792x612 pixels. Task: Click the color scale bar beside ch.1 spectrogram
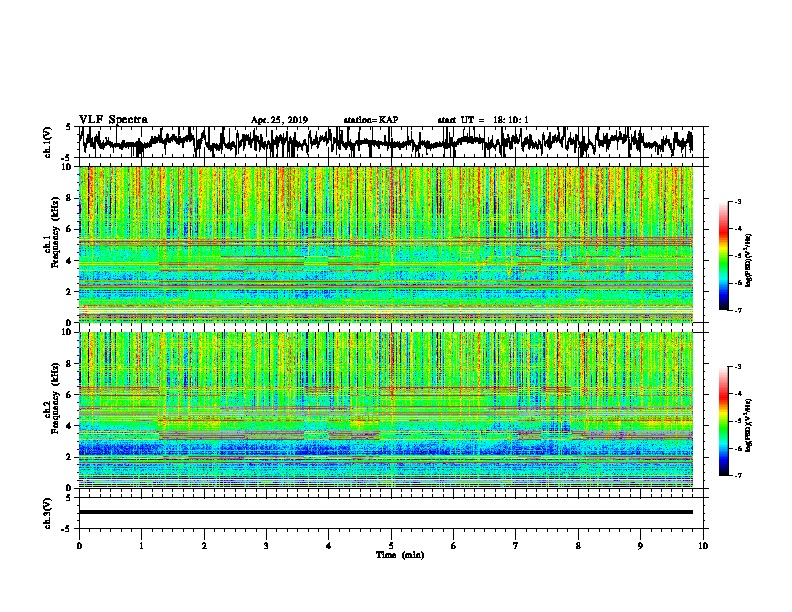(723, 256)
